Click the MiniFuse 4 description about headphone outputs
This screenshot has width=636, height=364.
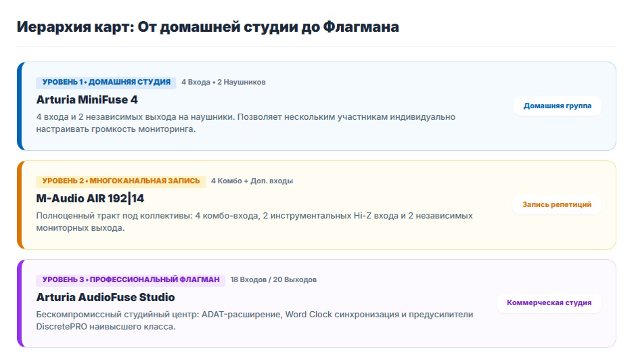click(x=246, y=123)
